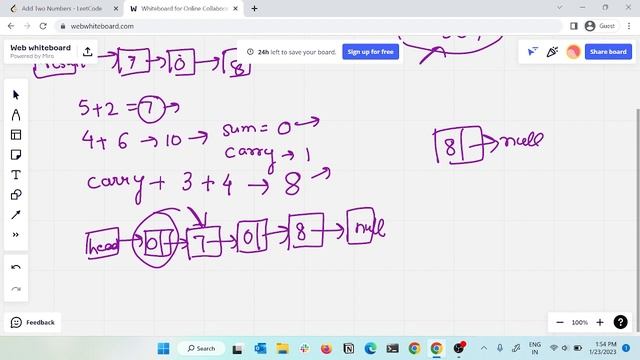Image resolution: width=640 pixels, height=360 pixels.
Task: Click the ENG IN language indicator
Action: click(535, 348)
